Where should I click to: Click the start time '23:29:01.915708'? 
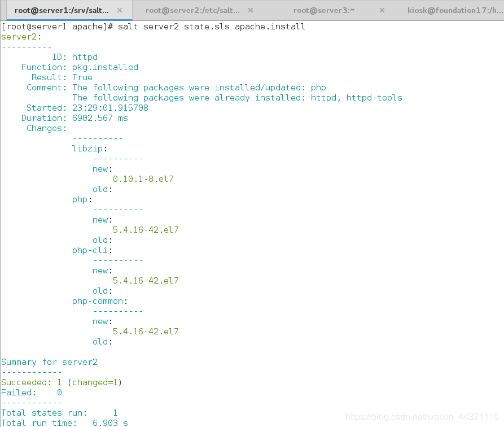pyautogui.click(x=110, y=108)
